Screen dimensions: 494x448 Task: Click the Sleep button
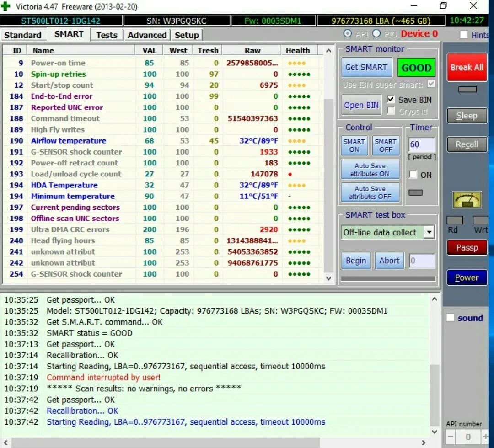click(467, 116)
